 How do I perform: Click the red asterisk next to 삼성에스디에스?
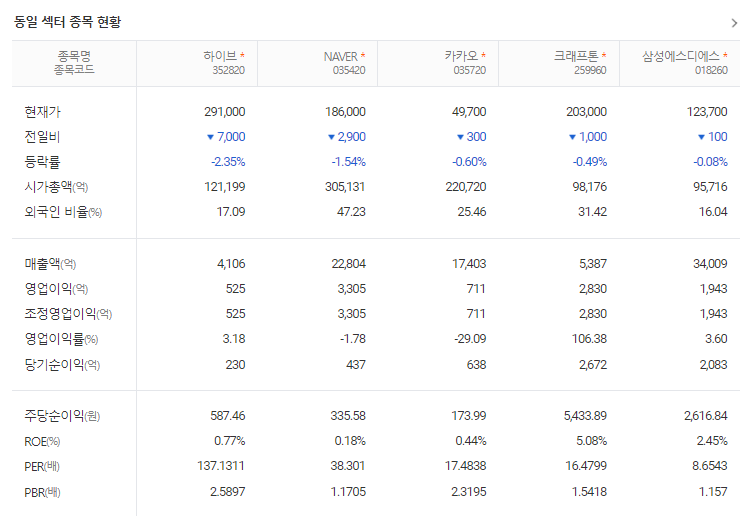click(725, 55)
